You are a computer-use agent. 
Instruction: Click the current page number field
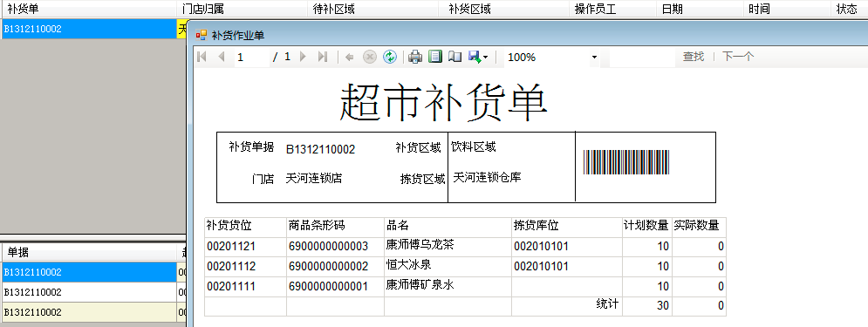tap(252, 57)
